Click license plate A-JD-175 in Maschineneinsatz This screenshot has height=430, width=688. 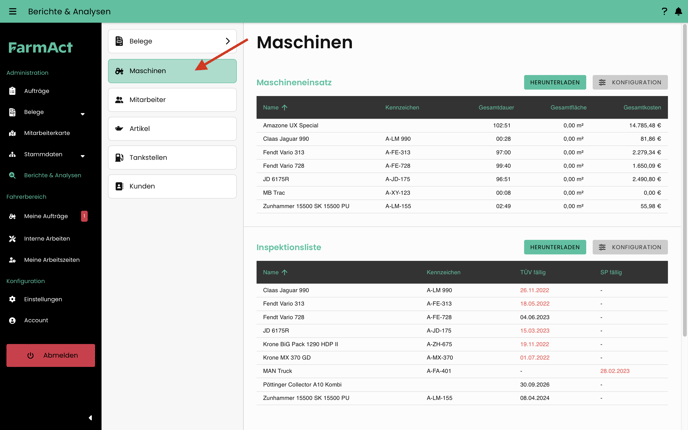pos(398,179)
